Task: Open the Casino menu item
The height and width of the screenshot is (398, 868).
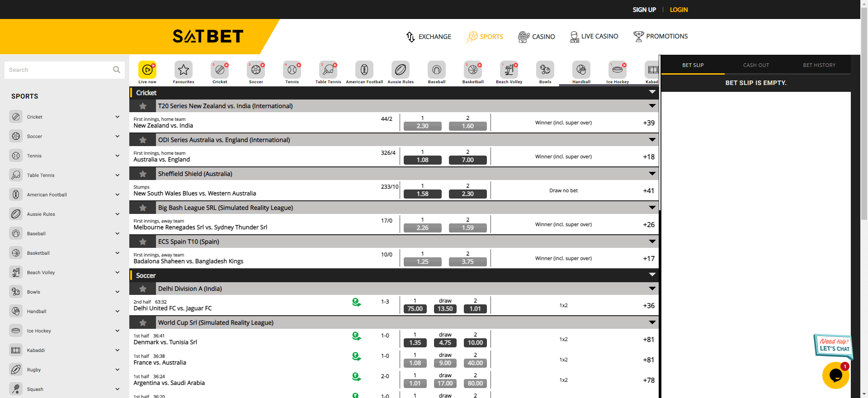Action: (537, 37)
